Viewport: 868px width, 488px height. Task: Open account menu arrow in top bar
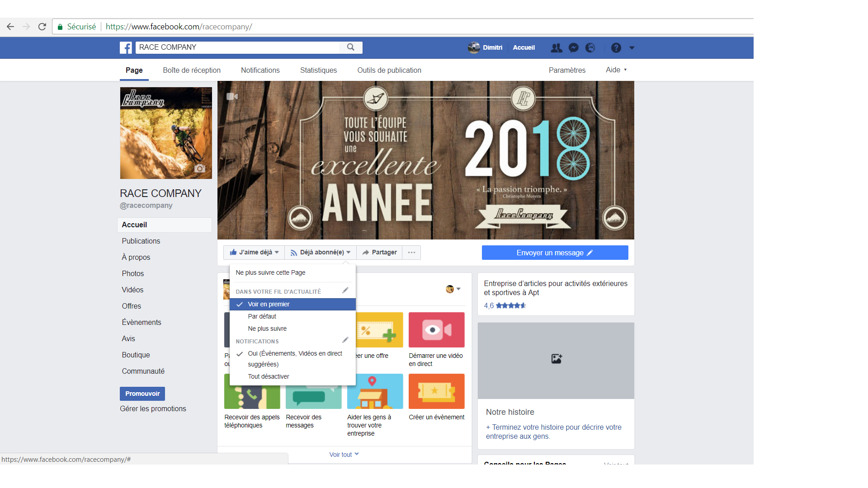coord(632,47)
